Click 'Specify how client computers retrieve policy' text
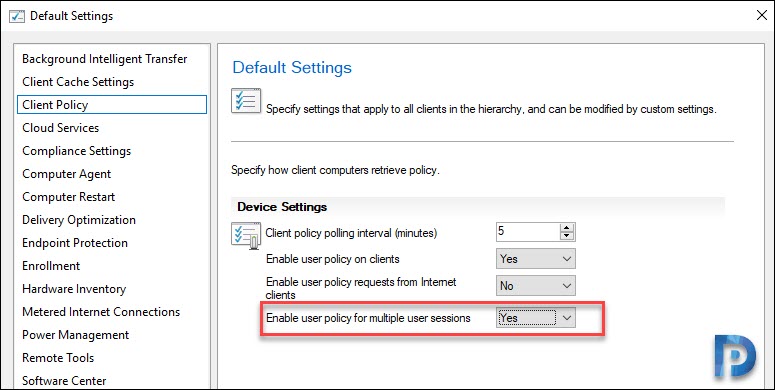 (x=335, y=171)
